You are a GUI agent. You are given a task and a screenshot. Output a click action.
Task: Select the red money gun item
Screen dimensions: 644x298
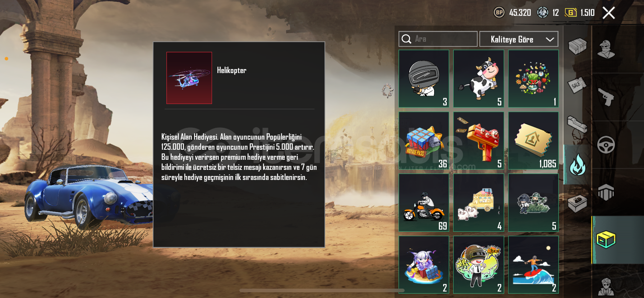coord(479,141)
